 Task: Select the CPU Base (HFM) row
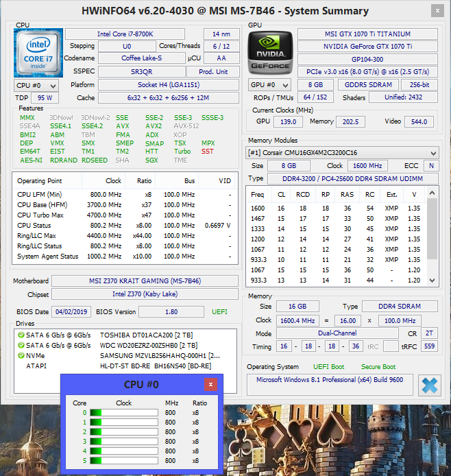124,205
